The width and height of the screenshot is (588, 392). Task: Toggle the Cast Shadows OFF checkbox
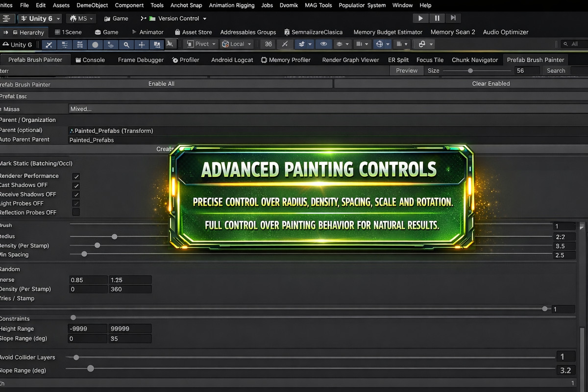[x=76, y=185]
